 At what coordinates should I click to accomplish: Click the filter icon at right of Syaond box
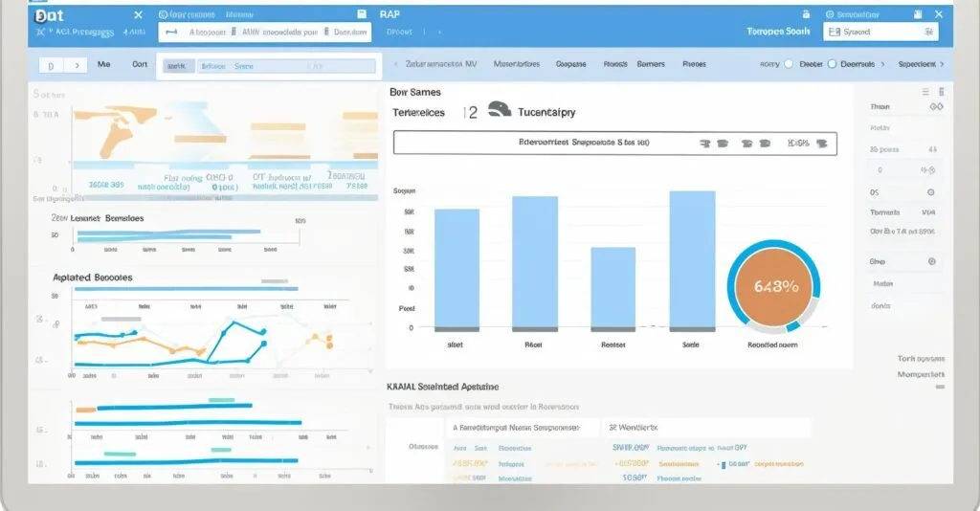point(929,32)
